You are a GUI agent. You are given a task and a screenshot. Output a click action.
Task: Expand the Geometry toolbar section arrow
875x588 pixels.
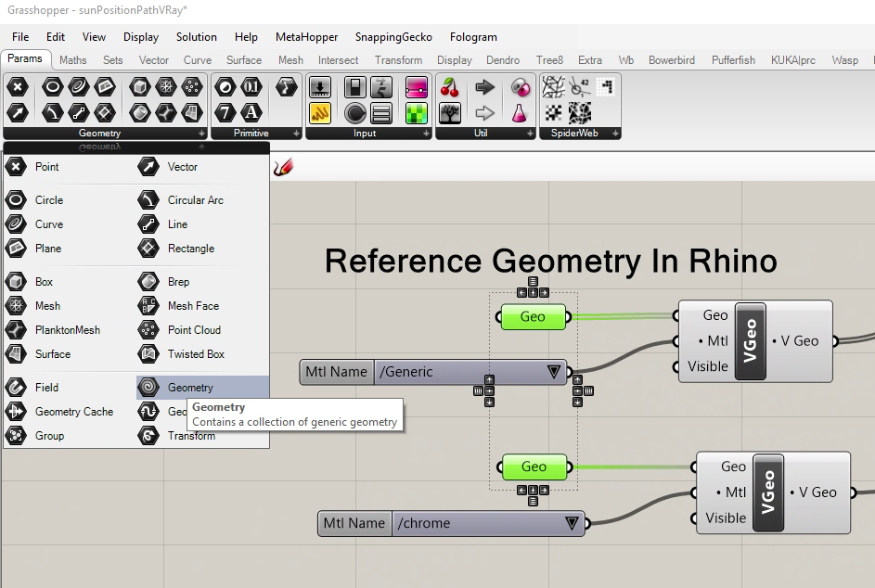pos(200,132)
